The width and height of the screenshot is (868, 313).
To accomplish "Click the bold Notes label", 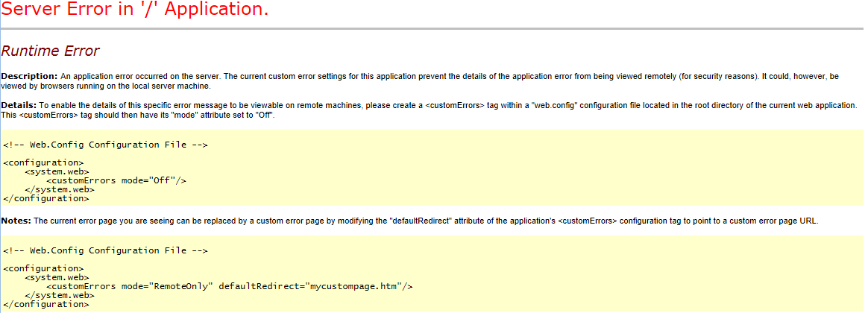I will [x=16, y=221].
